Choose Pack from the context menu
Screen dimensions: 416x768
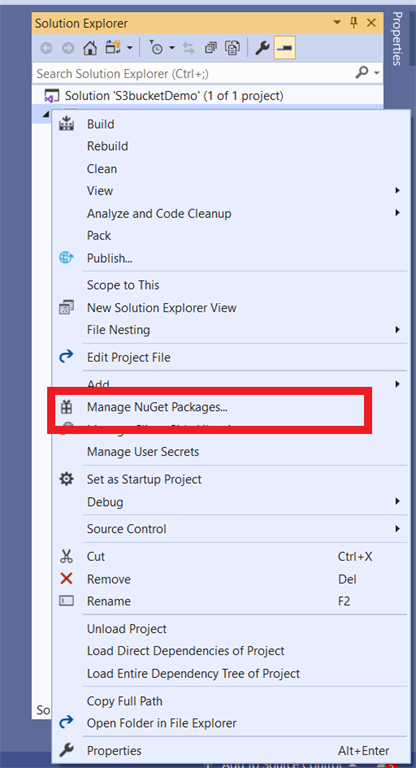coord(99,236)
